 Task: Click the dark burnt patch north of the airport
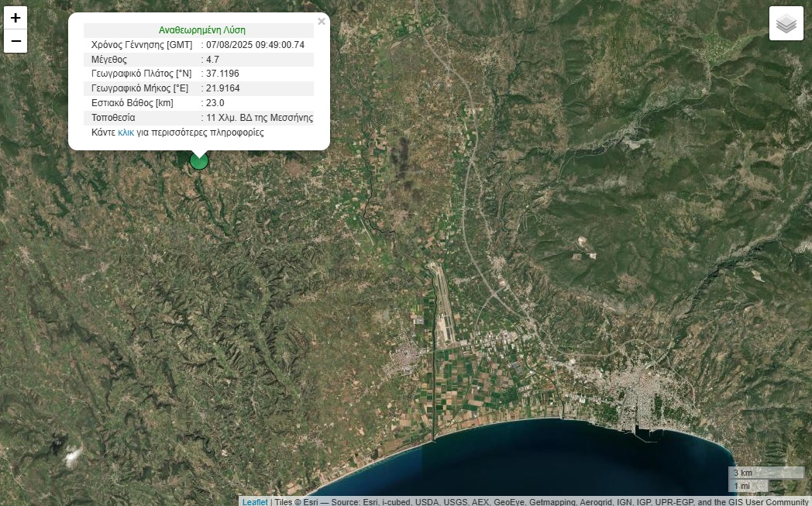[x=401, y=157]
